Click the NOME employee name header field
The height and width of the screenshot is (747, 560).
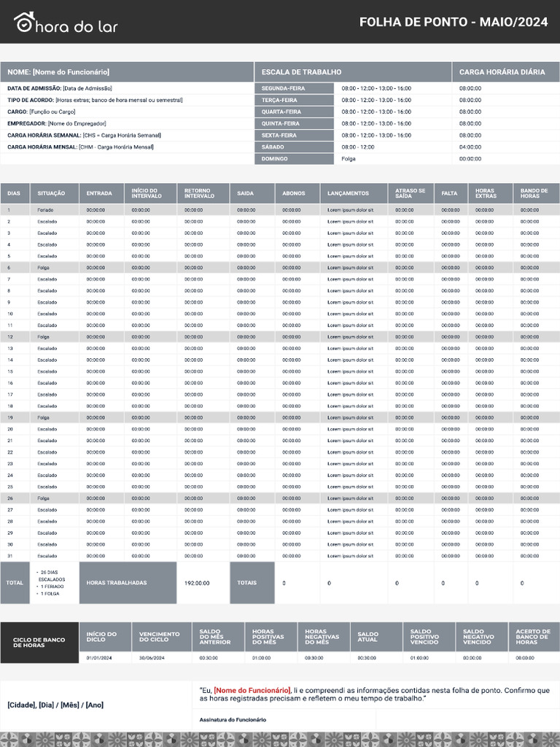coord(127,72)
